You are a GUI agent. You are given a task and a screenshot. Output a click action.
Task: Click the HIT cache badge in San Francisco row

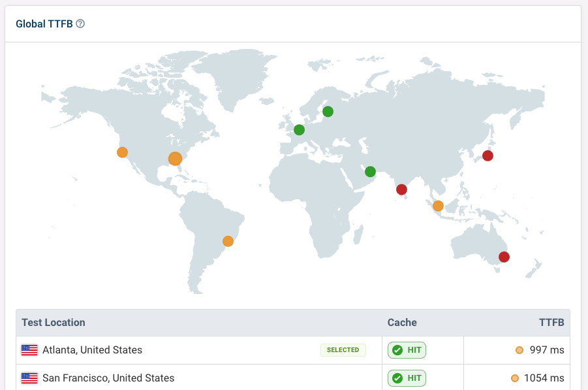pyautogui.click(x=407, y=378)
